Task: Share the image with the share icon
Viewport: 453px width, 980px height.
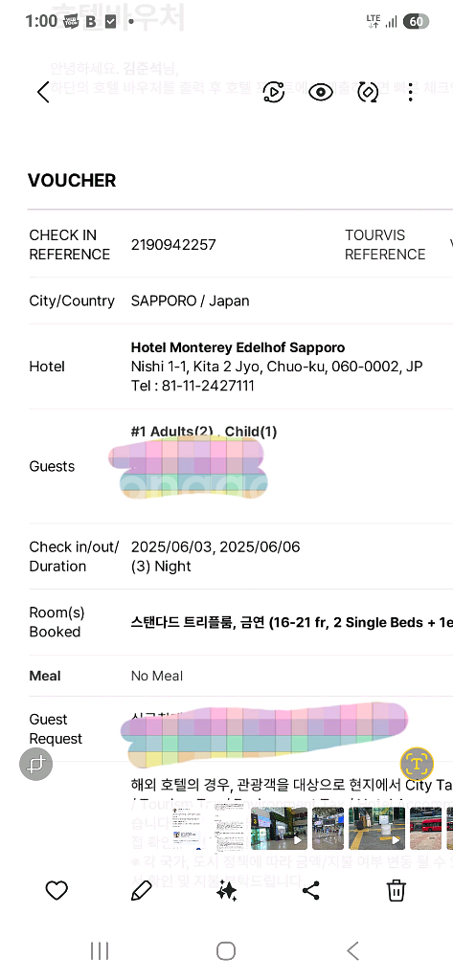Action: point(311,890)
